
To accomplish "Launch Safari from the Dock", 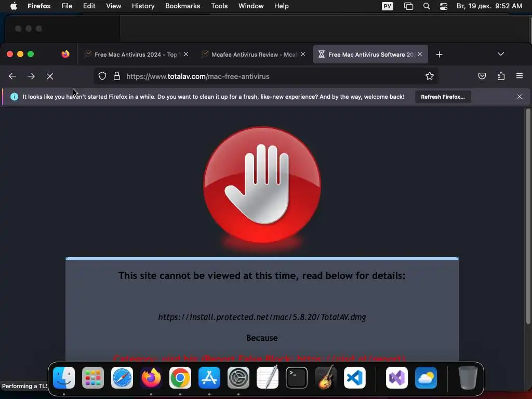I will point(122,378).
